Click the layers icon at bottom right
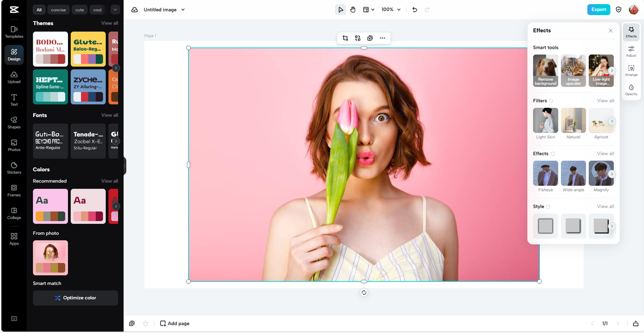The width and height of the screenshot is (644, 333). 635,323
